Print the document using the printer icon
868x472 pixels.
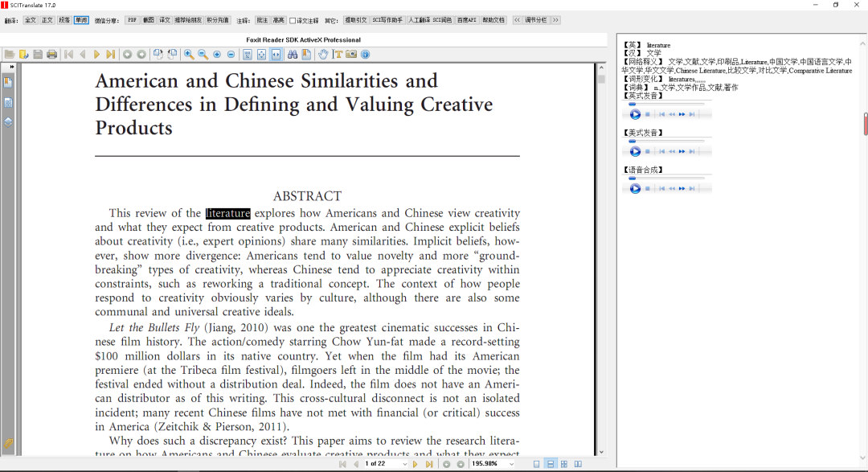52,55
